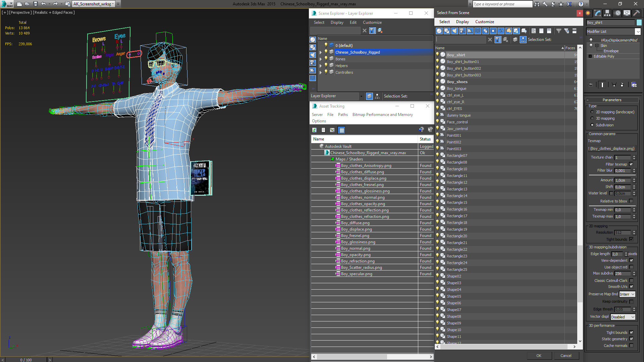Open the Vector displ Disabled dropdown
This screenshot has height=362, width=644.
(623, 317)
